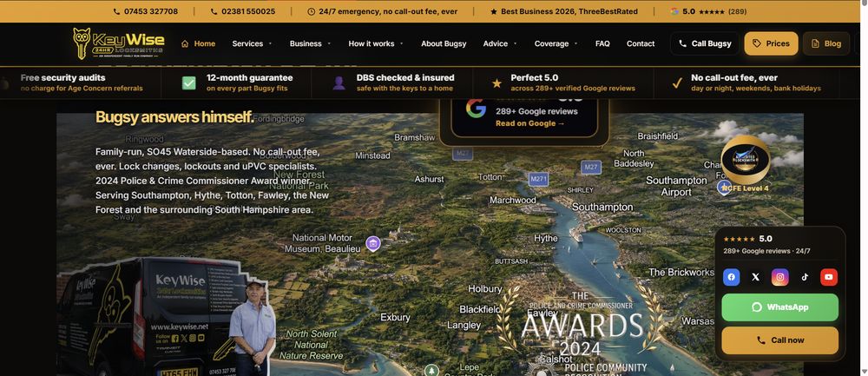Click the M27 road marker near Totton
868x376 pixels.
click(x=463, y=154)
